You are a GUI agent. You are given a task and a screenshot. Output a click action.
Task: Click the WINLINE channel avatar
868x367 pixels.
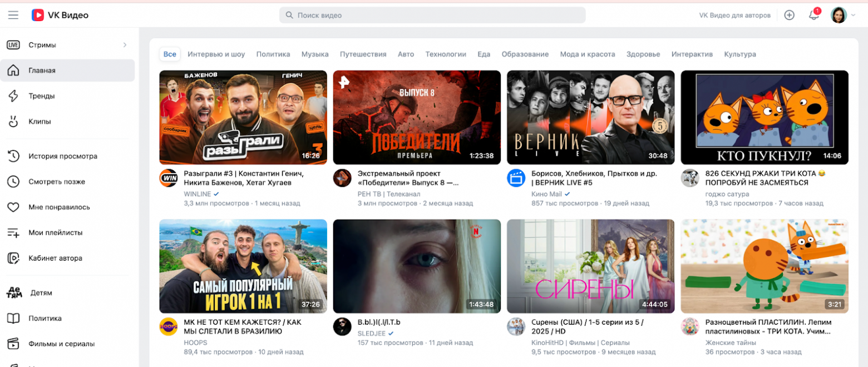(168, 178)
